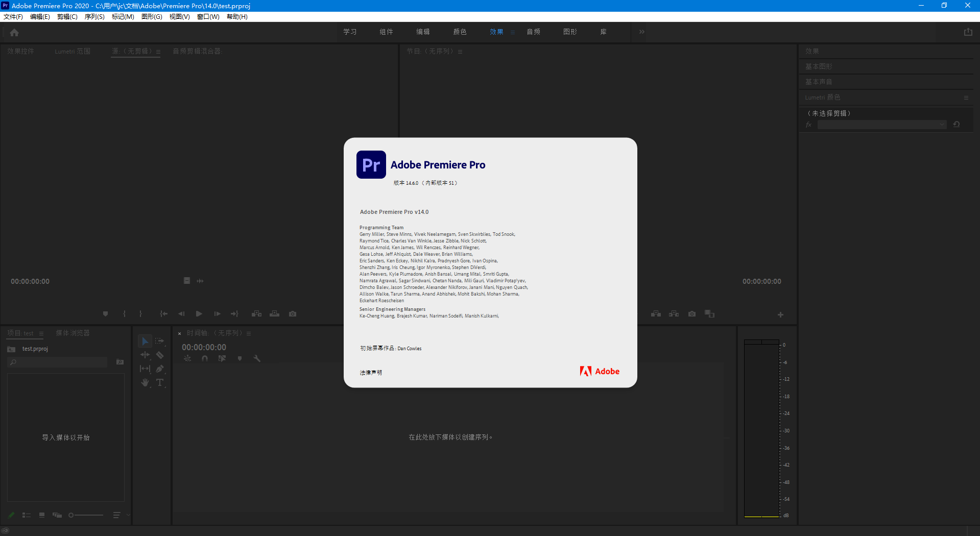
Task: Add a marker in the timeline panel
Action: (240, 358)
